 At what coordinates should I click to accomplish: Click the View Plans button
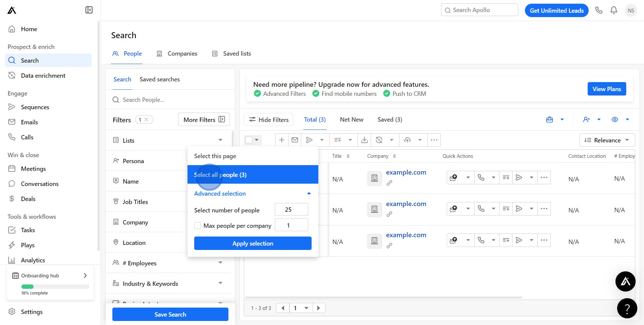pos(607,89)
